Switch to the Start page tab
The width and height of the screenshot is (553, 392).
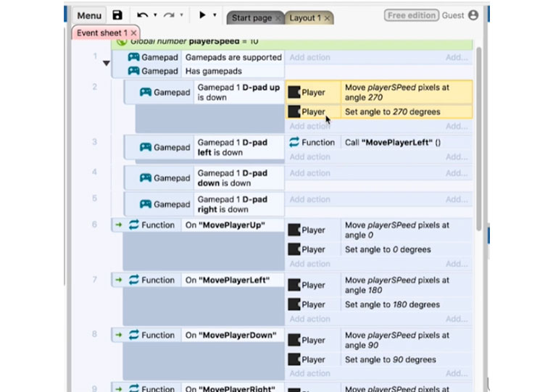251,17
